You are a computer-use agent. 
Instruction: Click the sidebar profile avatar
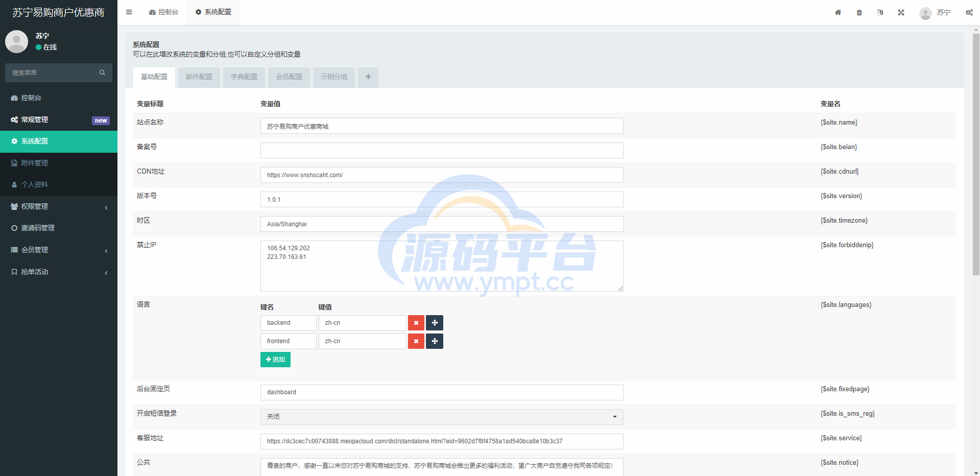(16, 41)
